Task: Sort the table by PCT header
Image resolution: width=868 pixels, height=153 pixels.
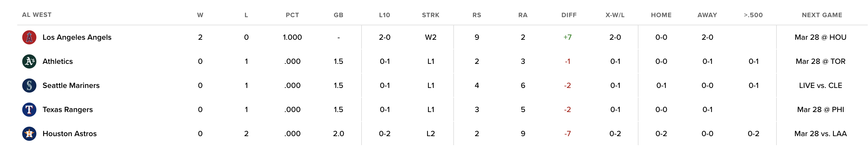Action: click(x=292, y=15)
